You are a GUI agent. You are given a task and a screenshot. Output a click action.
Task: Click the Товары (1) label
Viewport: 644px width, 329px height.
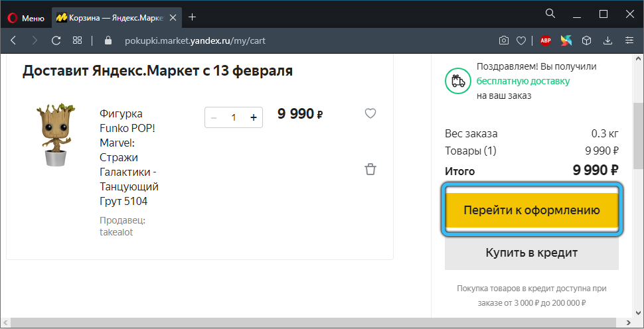click(470, 151)
